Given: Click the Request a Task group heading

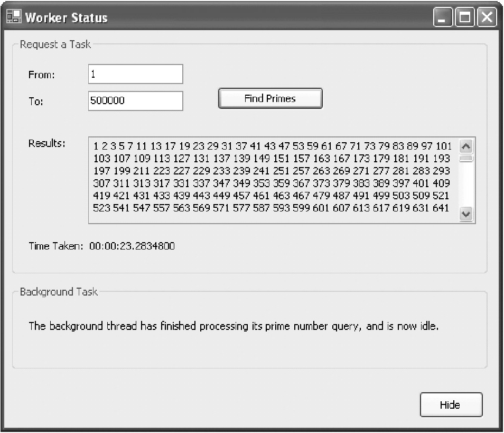Looking at the screenshot, I should pos(55,44).
